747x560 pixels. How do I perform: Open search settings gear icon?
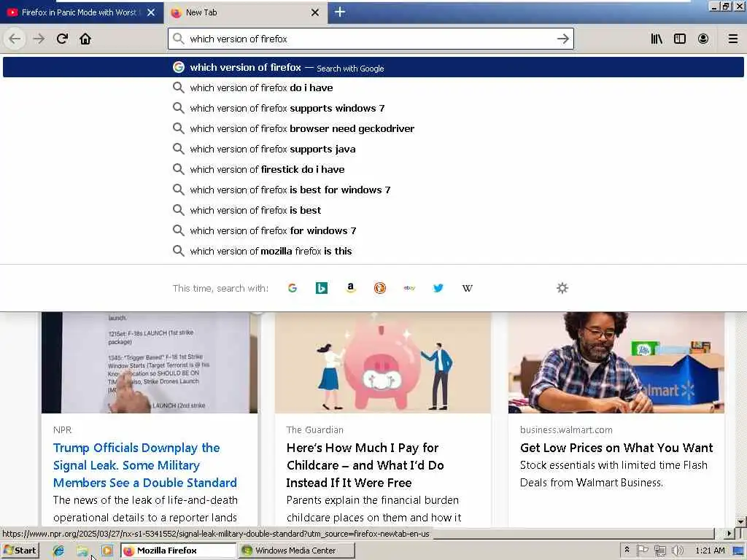pyautogui.click(x=562, y=288)
